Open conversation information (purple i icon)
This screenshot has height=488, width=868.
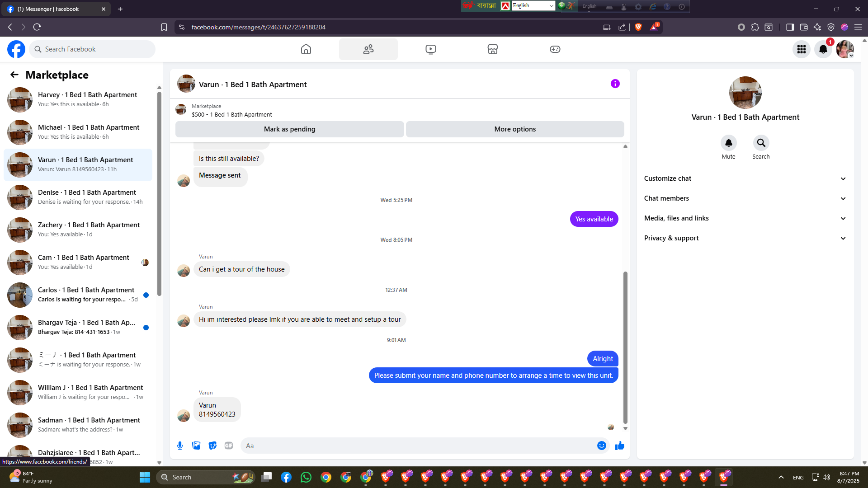[x=615, y=84]
